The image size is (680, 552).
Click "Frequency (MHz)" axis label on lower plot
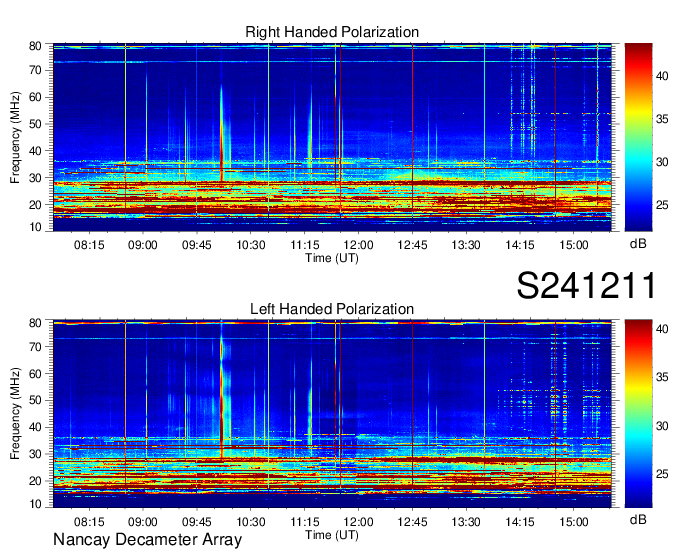15,414
